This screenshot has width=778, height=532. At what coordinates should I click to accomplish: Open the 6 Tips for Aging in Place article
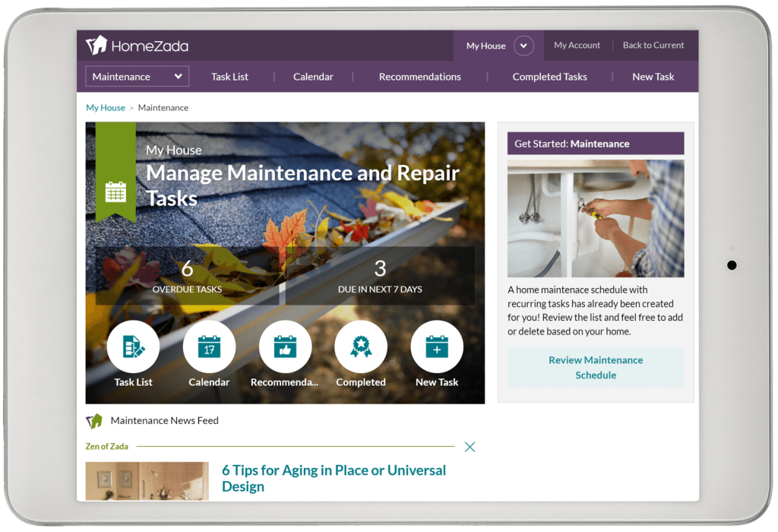point(334,478)
